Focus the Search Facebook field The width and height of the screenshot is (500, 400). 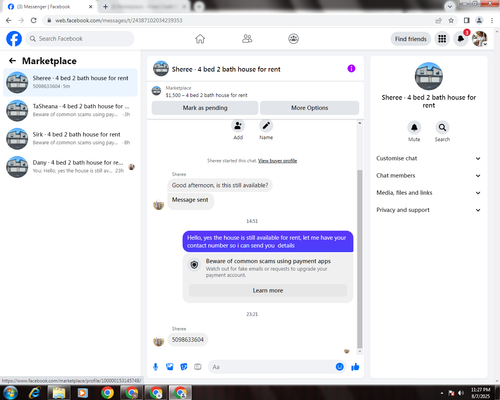coord(80,39)
